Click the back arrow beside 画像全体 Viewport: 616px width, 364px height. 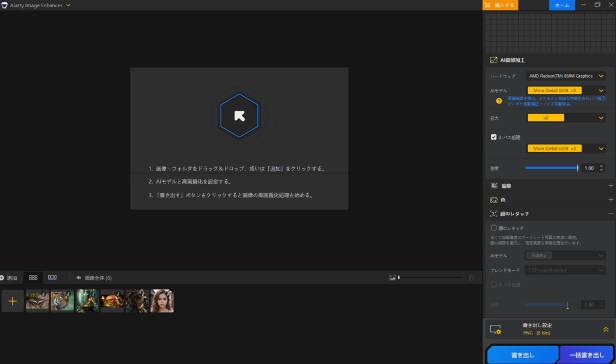coord(79,277)
